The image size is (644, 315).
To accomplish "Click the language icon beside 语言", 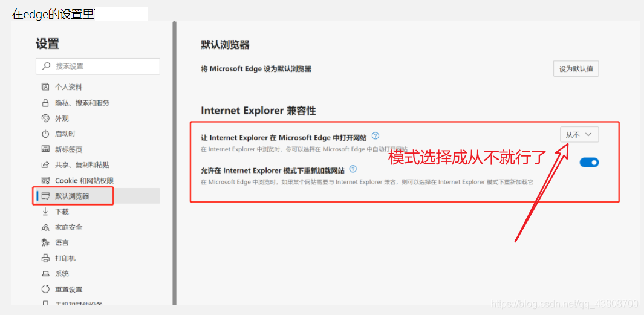I will pyautogui.click(x=45, y=242).
